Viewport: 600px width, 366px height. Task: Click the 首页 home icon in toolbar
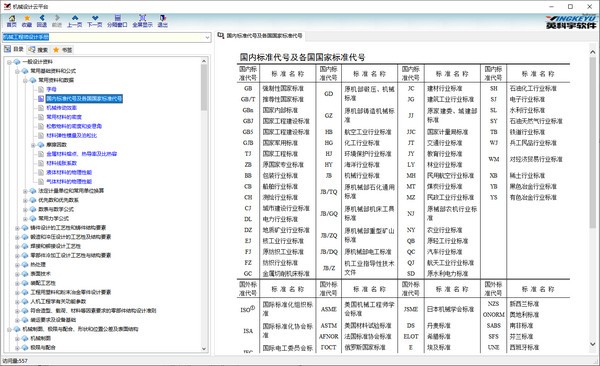(x=11, y=21)
